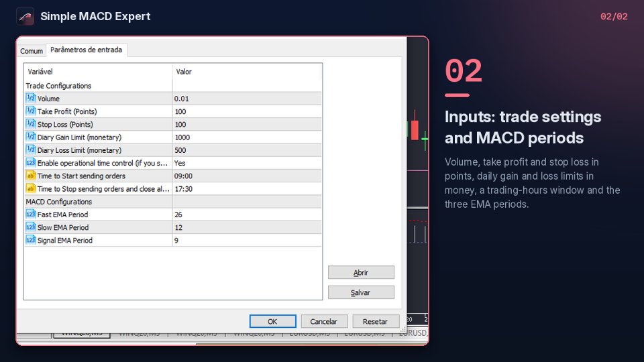This screenshot has width=644, height=362.
Task: Click the red candlestick on the background chart
Action: 415,129
